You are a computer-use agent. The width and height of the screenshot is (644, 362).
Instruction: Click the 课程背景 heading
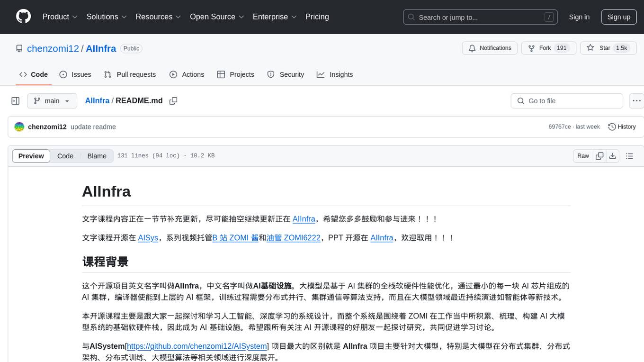[x=105, y=262]
